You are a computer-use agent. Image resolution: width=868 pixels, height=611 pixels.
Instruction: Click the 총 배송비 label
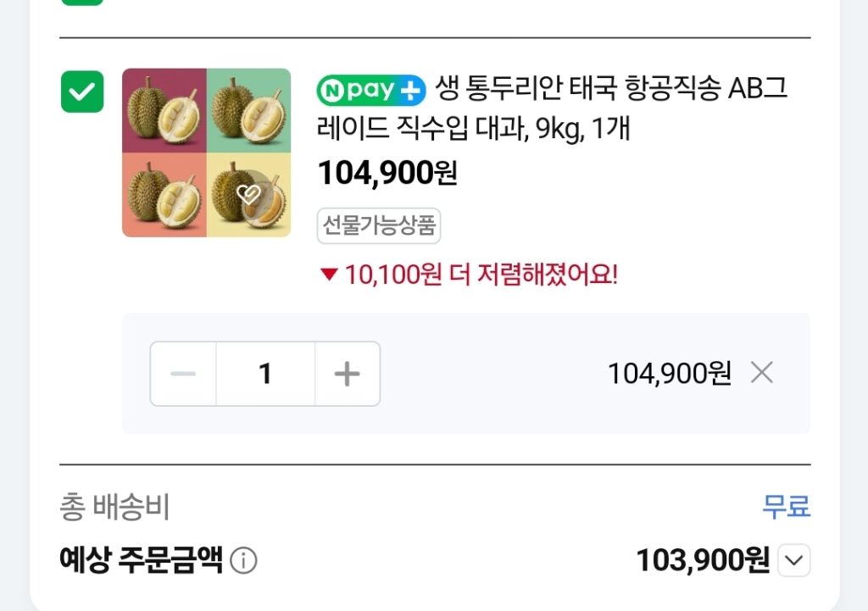(114, 507)
